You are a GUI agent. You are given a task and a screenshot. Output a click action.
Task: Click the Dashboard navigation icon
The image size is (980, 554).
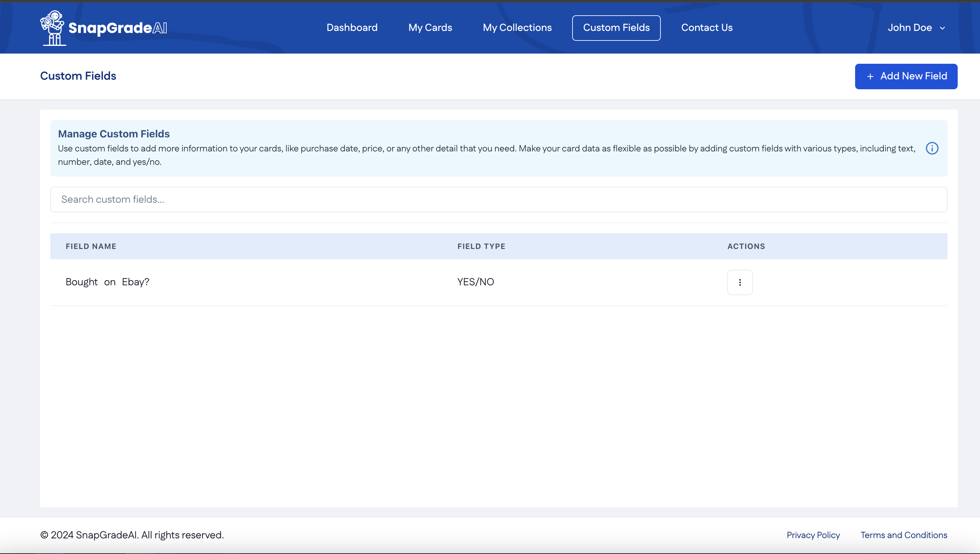(x=352, y=28)
